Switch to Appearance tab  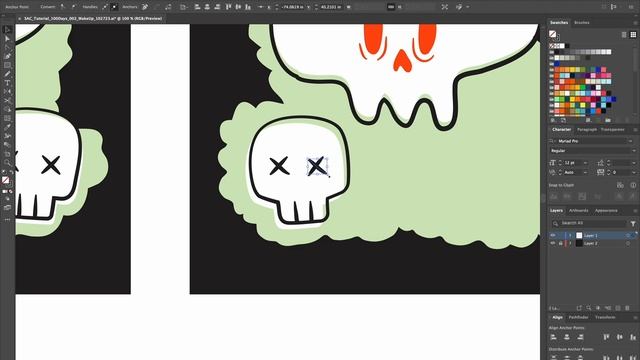(606, 211)
